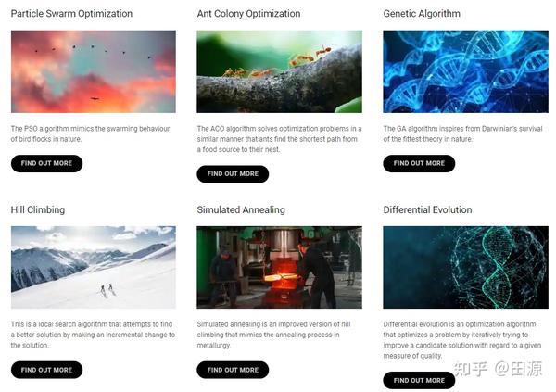Viewport: 556px width, 392px height.
Task: Select the Genetic Algorithm heading
Action: (x=422, y=14)
